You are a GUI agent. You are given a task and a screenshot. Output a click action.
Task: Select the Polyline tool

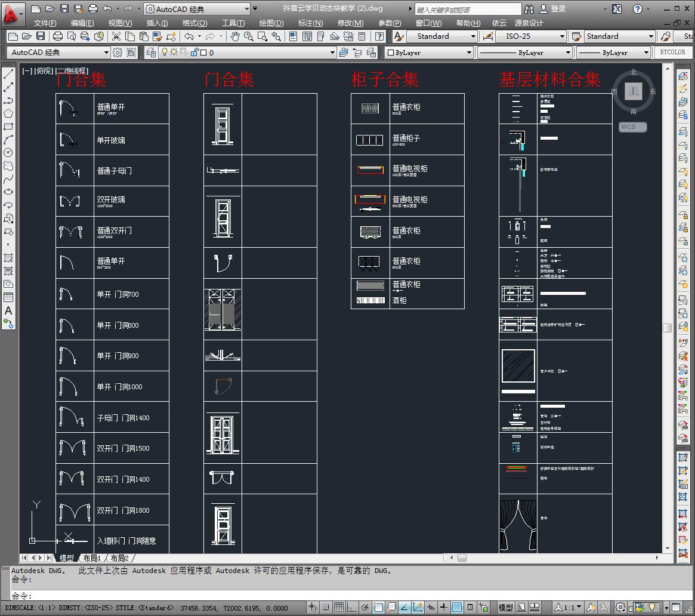pos(8,100)
